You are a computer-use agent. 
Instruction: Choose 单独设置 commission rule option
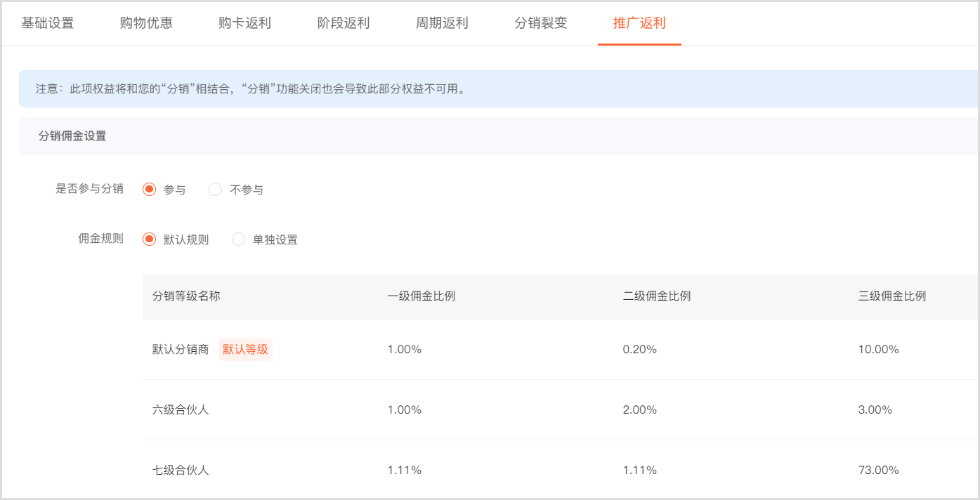pyautogui.click(x=239, y=239)
